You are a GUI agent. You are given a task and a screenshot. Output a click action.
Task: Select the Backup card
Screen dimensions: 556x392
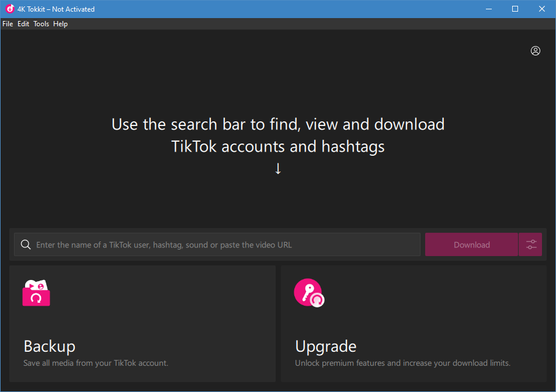pyautogui.click(x=142, y=324)
